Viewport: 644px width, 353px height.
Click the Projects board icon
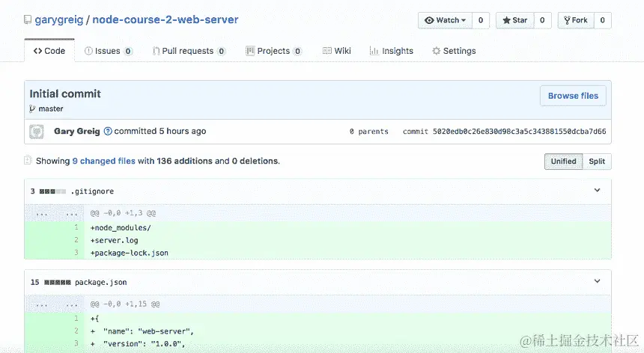tap(250, 51)
